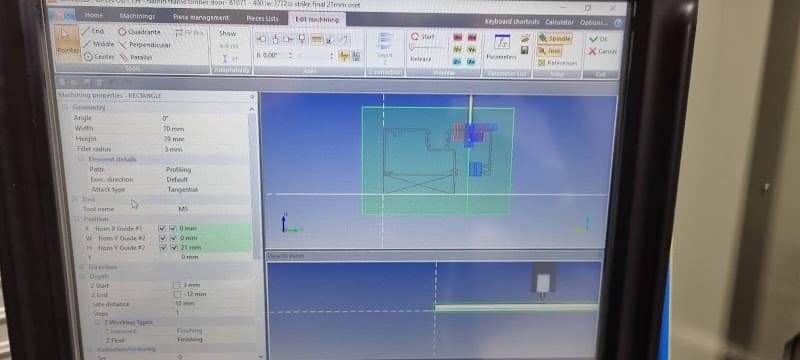Click the Height value 29 mm
The width and height of the screenshot is (800, 360).
(173, 139)
